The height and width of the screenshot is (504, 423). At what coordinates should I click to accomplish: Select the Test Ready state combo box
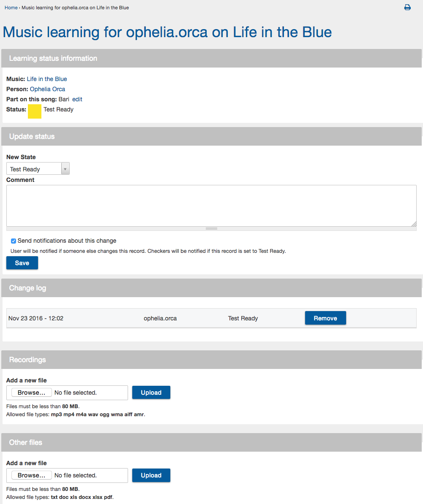click(38, 169)
